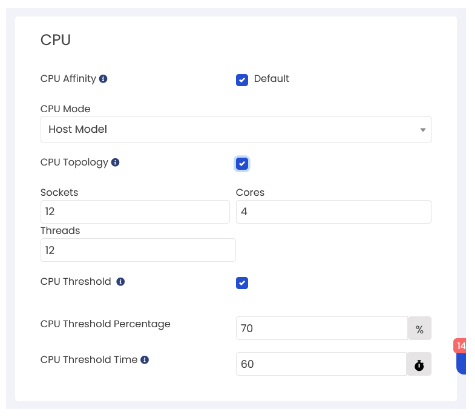Click the CPU Threshold Percentage field
This screenshot has height=416, width=475.
pyautogui.click(x=322, y=328)
